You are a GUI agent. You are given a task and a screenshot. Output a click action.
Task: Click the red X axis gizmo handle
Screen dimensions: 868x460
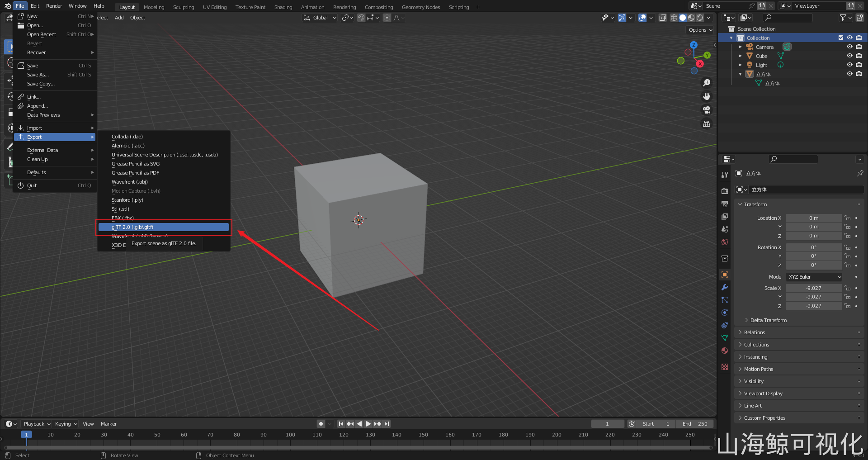pos(700,64)
